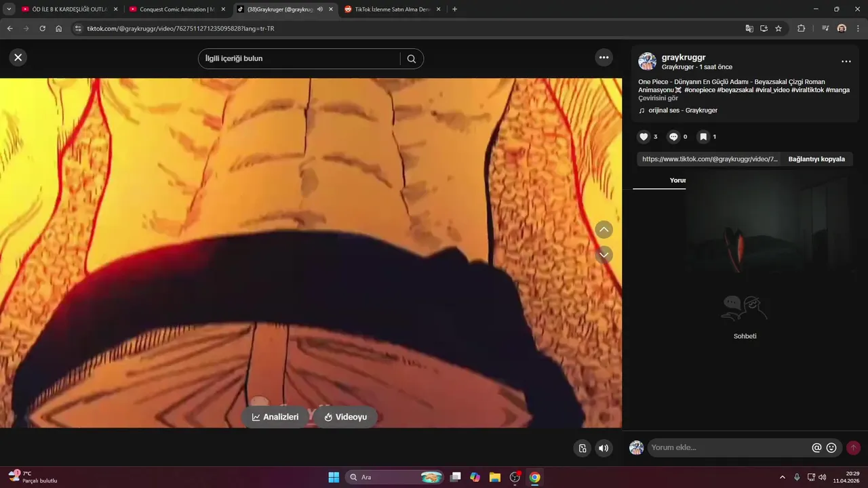Open the tab search dropdown arrow
The width and height of the screenshot is (868, 488).
9,9
